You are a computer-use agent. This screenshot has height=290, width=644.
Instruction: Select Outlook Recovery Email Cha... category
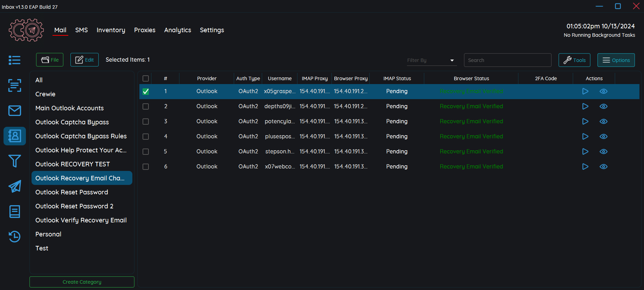pyautogui.click(x=82, y=178)
